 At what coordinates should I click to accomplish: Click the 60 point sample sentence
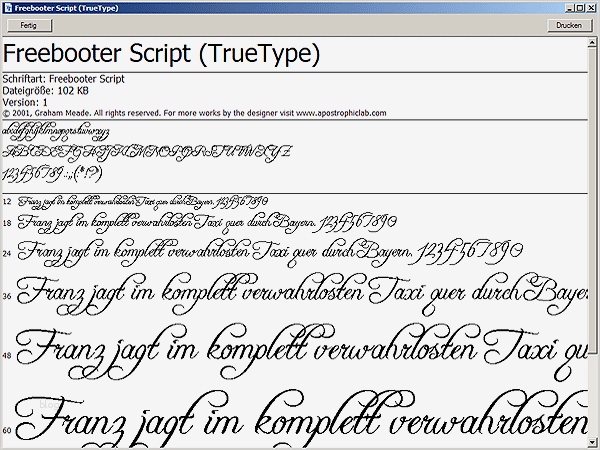point(300,420)
